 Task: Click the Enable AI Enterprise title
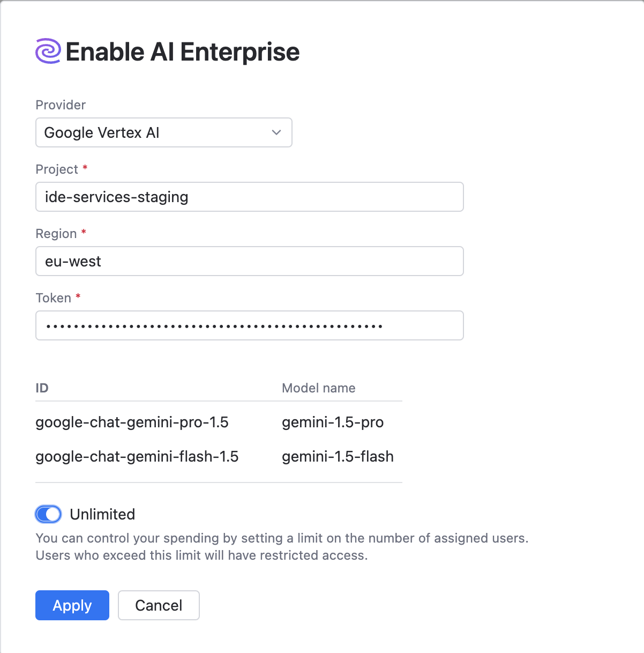click(183, 51)
